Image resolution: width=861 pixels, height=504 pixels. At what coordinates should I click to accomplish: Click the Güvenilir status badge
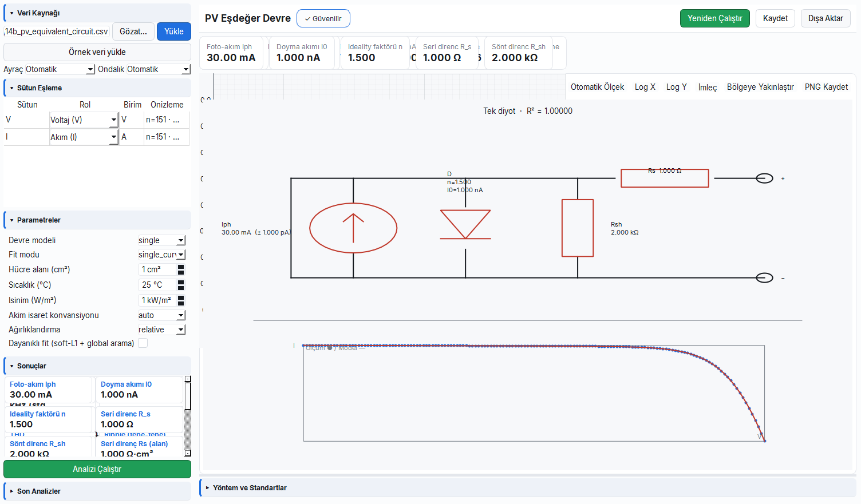(323, 18)
